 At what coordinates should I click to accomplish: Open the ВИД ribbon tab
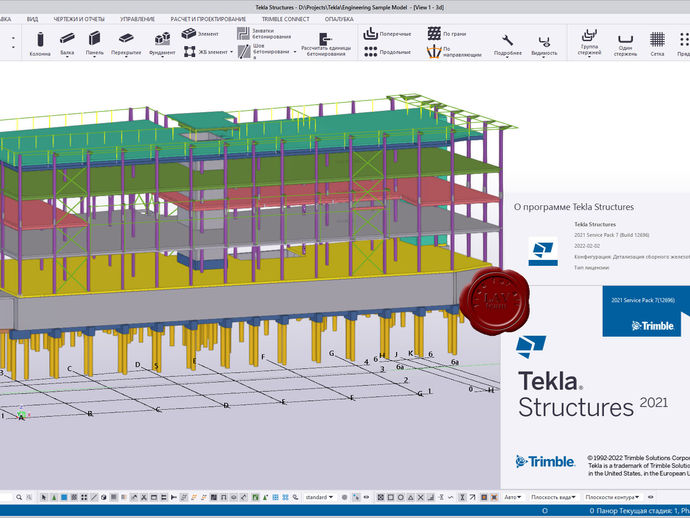(32, 19)
